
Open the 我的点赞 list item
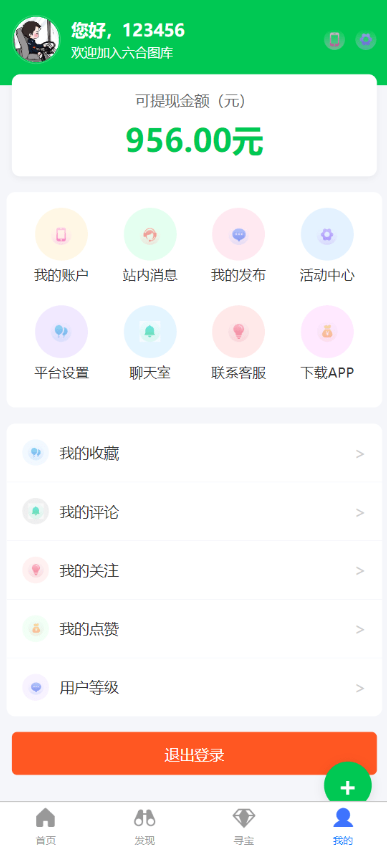194,629
